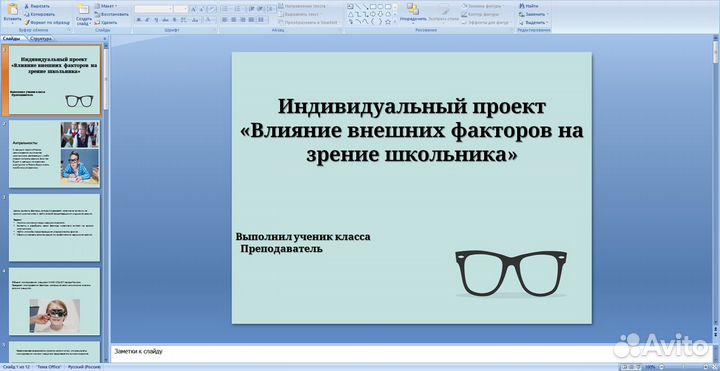Viewport: 720px width, 371px height.
Task: Toggle bold formatting
Action: pos(139,20)
